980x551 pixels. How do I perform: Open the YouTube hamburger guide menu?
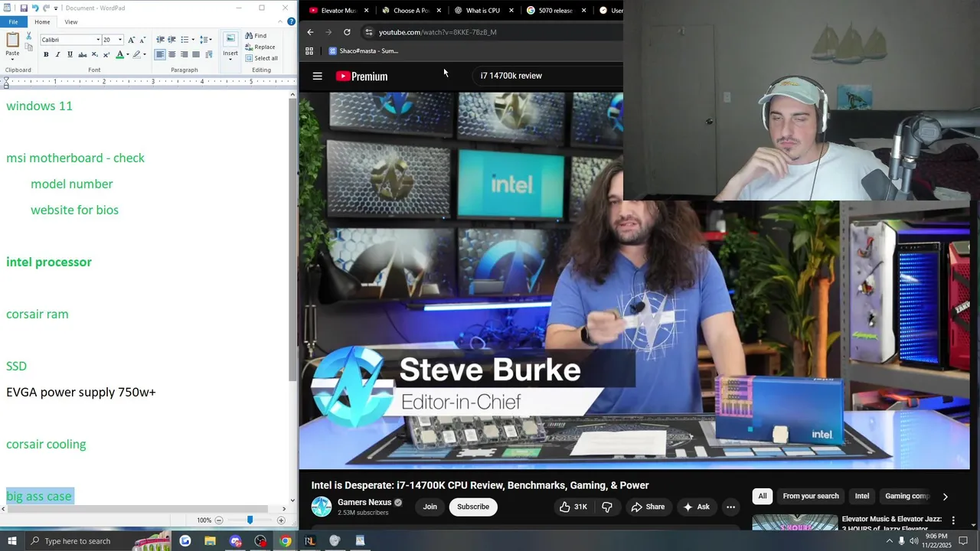coord(317,76)
